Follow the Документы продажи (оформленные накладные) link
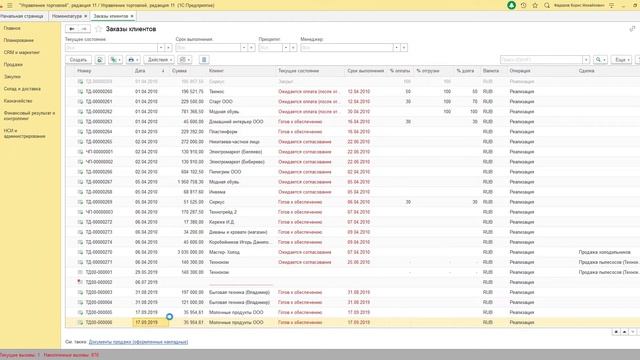This screenshot has height=360, width=640. click(x=138, y=342)
